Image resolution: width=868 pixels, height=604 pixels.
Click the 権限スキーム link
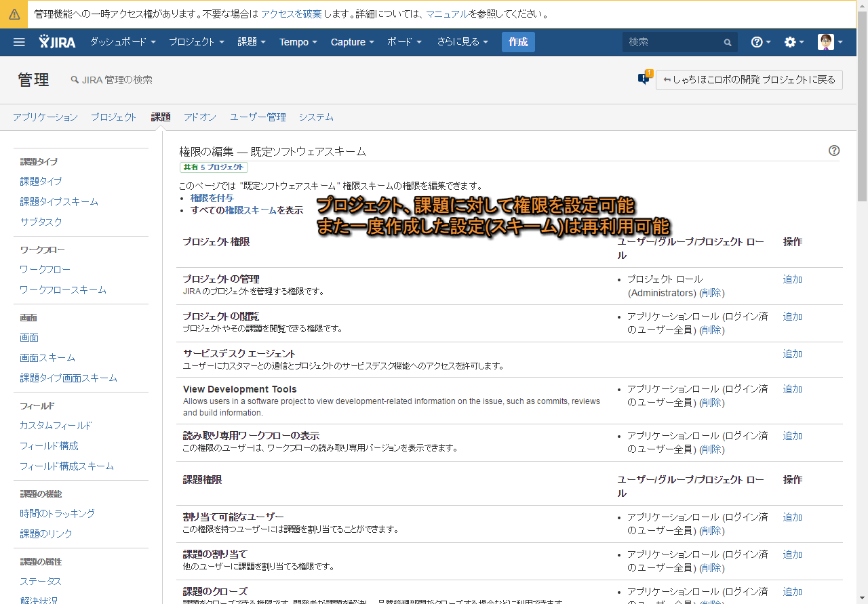(x=251, y=210)
